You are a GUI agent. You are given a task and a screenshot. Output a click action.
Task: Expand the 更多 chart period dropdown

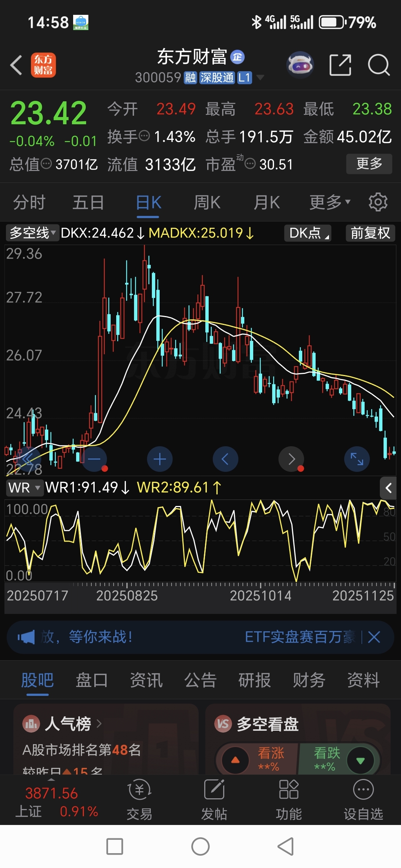point(330,202)
